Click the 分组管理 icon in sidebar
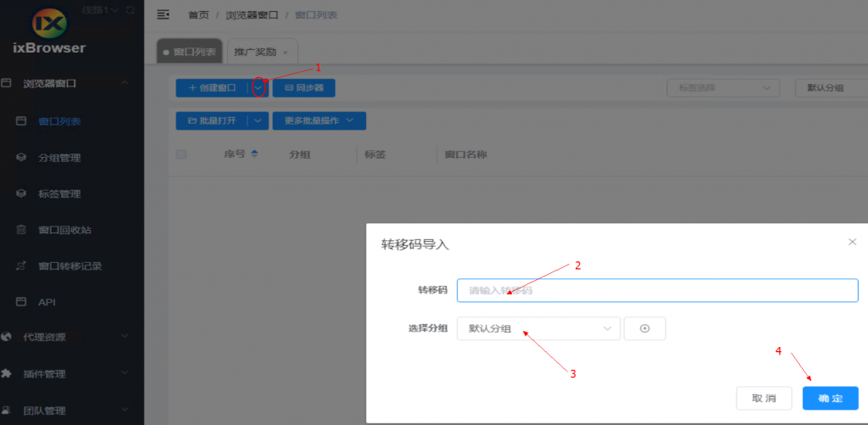868x425 pixels. [x=22, y=158]
